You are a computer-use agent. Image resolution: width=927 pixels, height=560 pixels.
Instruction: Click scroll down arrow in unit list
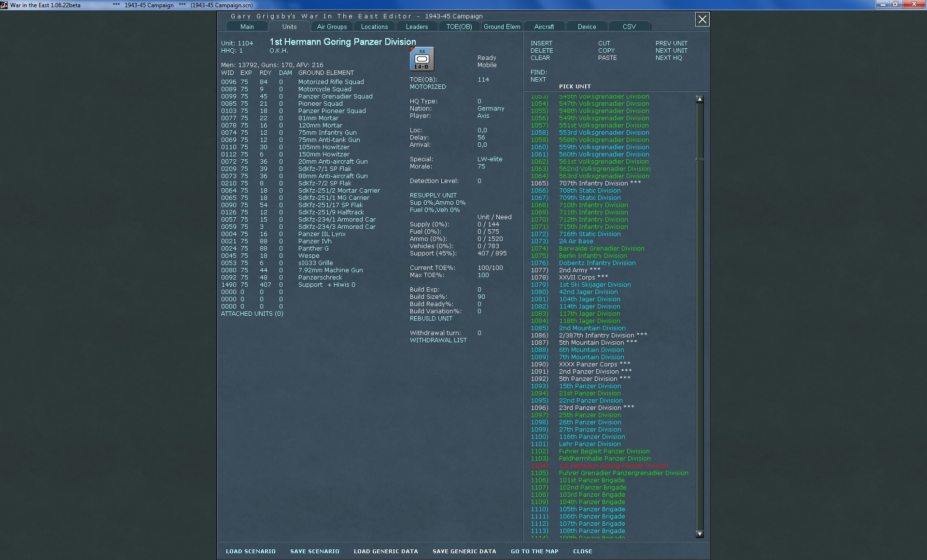tap(700, 534)
